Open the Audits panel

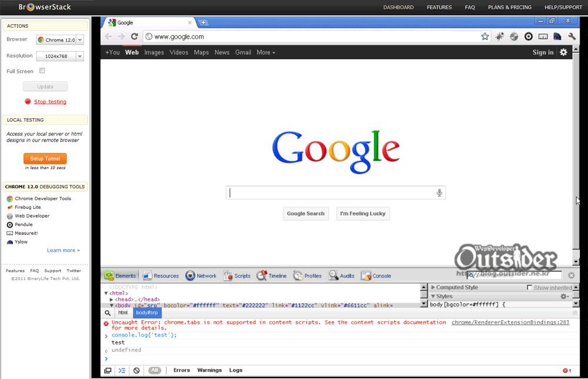(342, 276)
